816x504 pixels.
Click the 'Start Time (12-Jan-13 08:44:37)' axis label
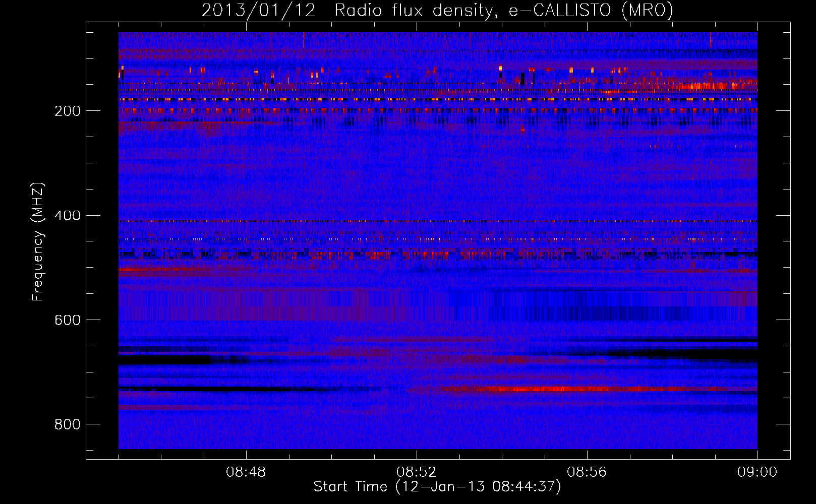pos(437,487)
